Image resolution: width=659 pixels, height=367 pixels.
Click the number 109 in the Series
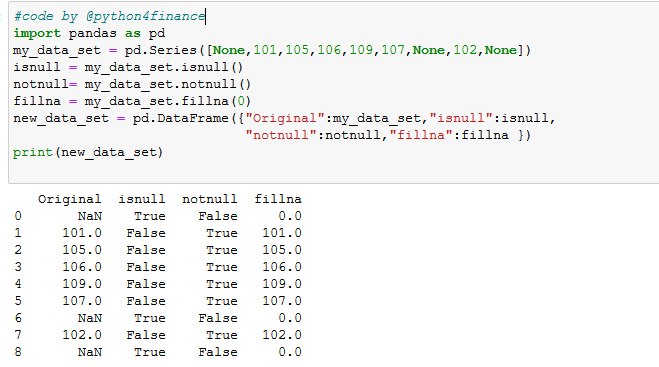[361, 50]
